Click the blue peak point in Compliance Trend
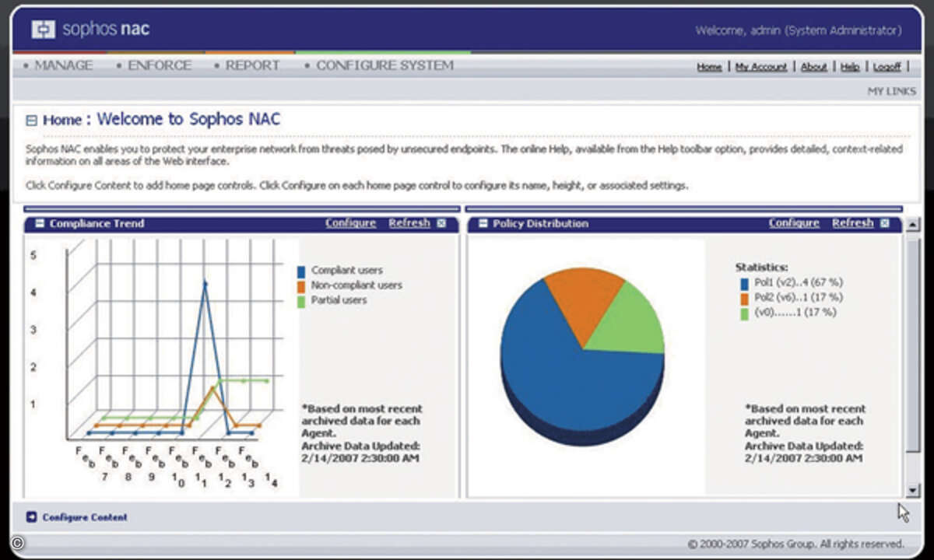Image resolution: width=934 pixels, height=560 pixels. (x=205, y=283)
